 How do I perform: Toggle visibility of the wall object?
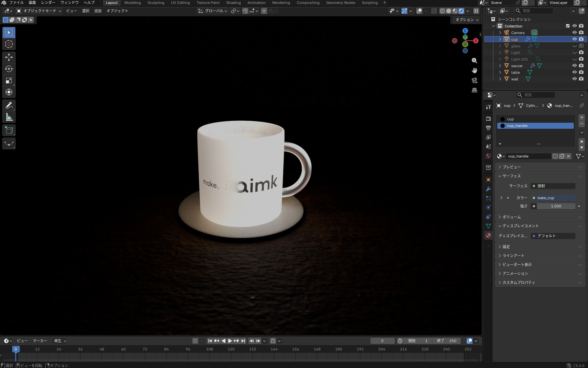[x=574, y=79]
